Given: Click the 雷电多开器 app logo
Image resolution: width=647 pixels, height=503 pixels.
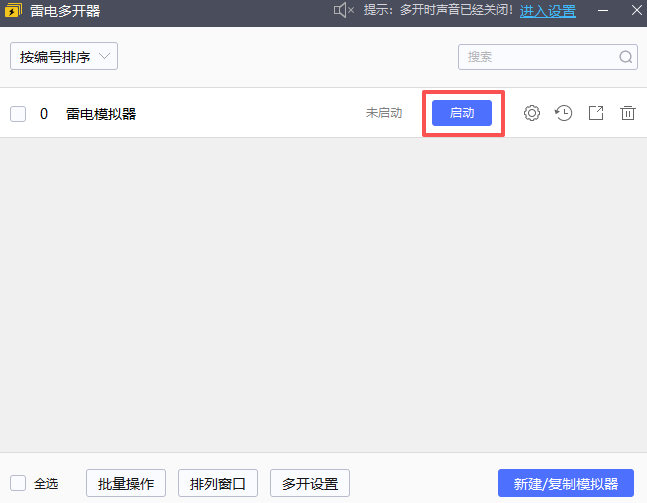Looking at the screenshot, I should pyautogui.click(x=13, y=10).
